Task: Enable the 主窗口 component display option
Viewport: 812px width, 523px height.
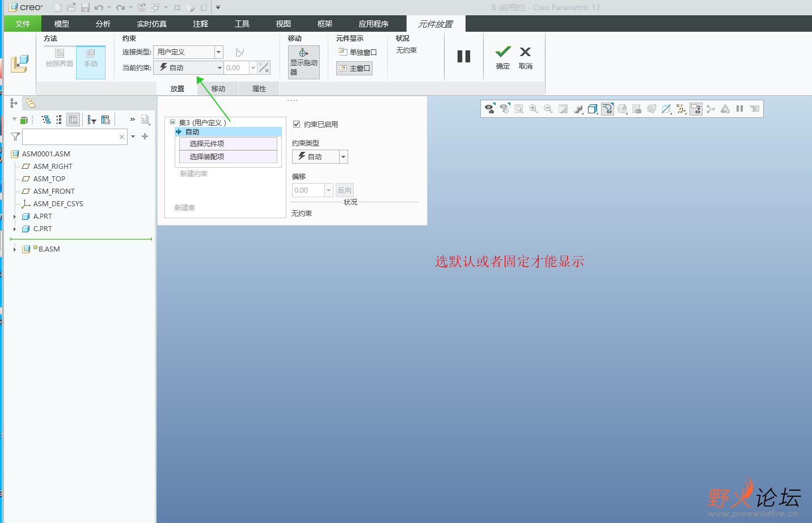Action: [354, 68]
